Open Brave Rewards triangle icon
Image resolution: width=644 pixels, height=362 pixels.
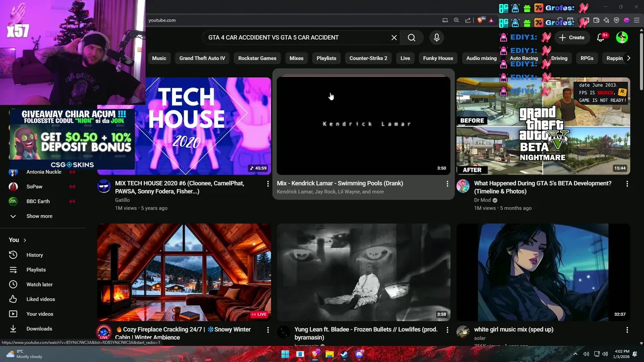point(491,20)
